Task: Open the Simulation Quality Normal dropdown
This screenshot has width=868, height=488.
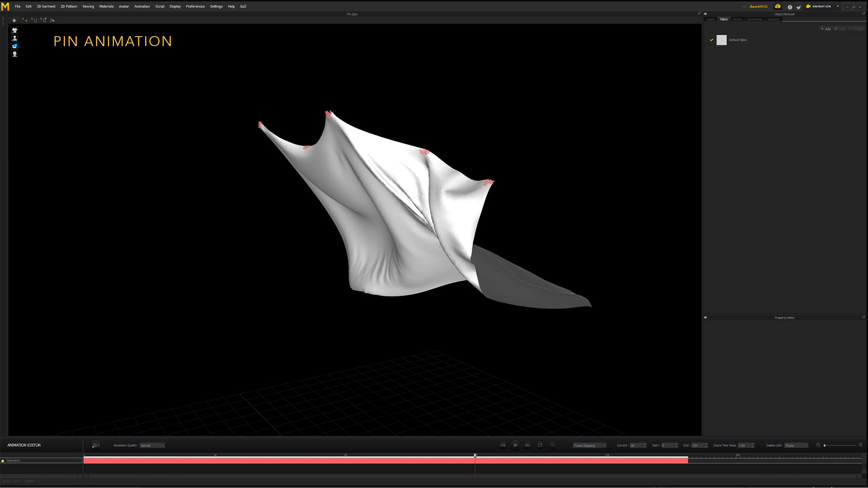Action: click(152, 446)
